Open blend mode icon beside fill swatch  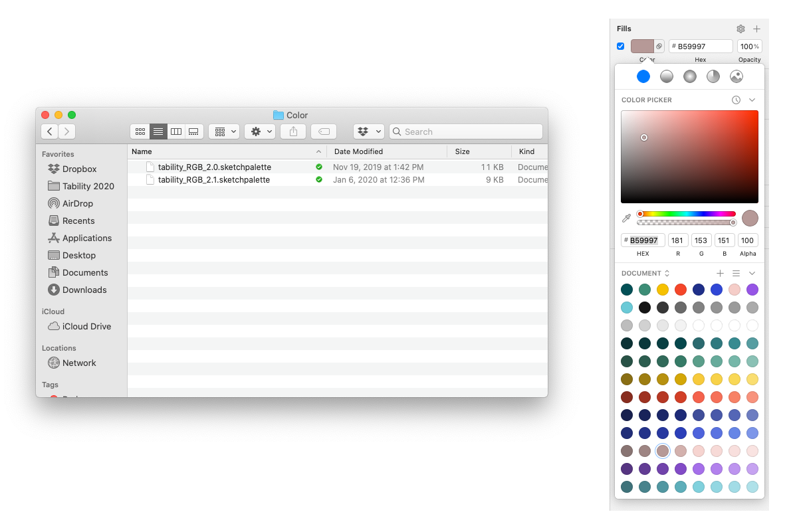pos(659,46)
